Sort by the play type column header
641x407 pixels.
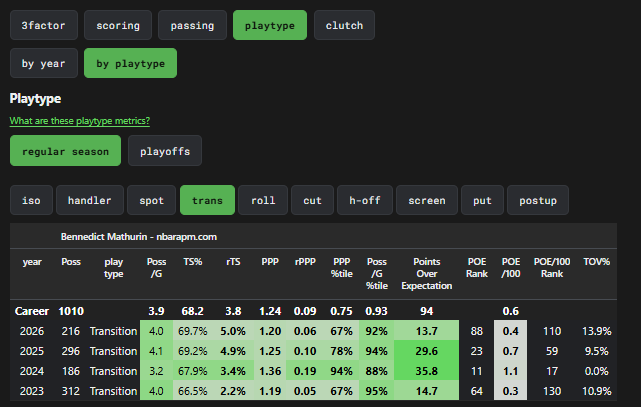(x=114, y=268)
